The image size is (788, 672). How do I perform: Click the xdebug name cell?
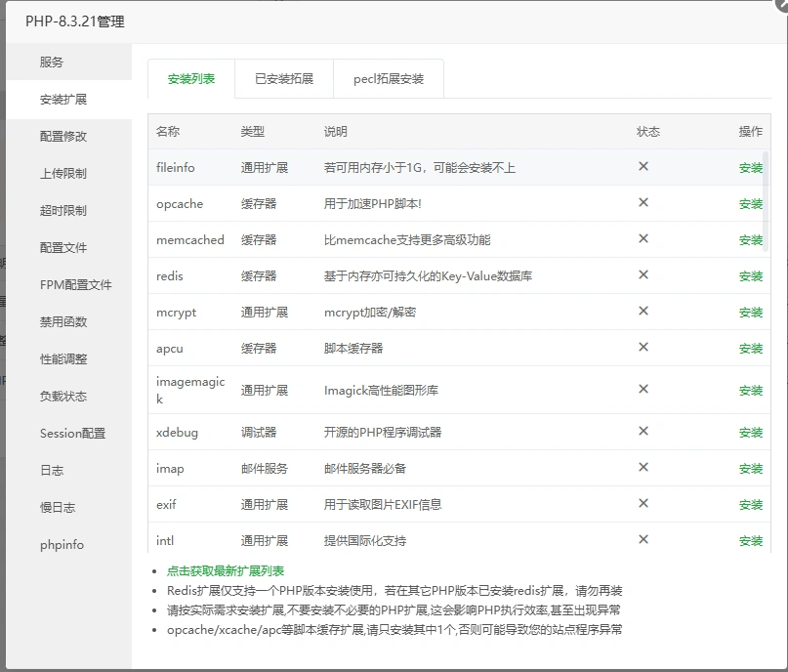click(177, 433)
